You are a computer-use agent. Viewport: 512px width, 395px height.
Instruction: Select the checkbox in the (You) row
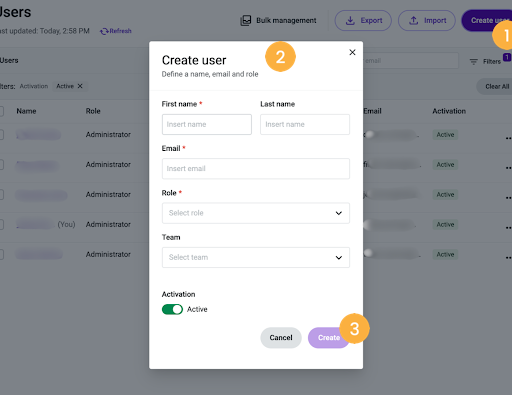pyautogui.click(x=1, y=224)
